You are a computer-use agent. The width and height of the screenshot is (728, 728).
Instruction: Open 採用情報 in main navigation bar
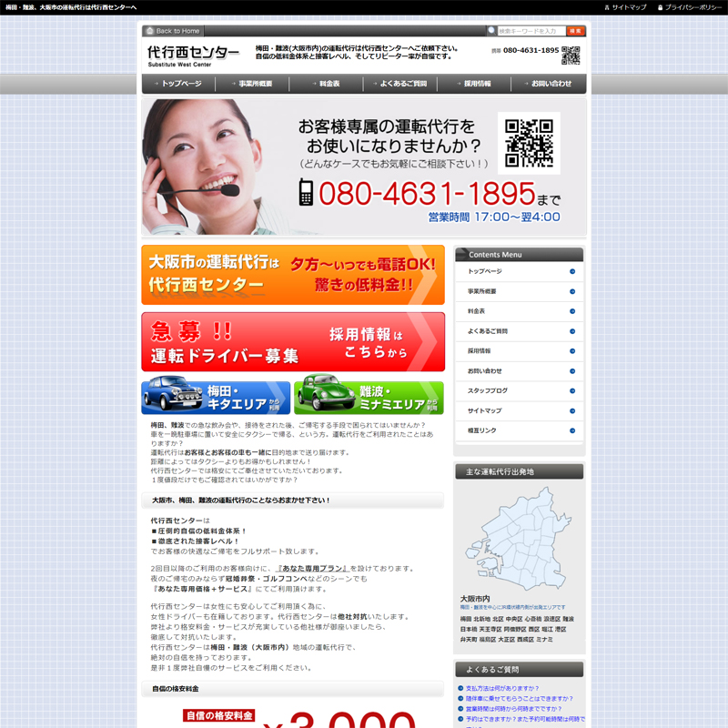coord(474,84)
